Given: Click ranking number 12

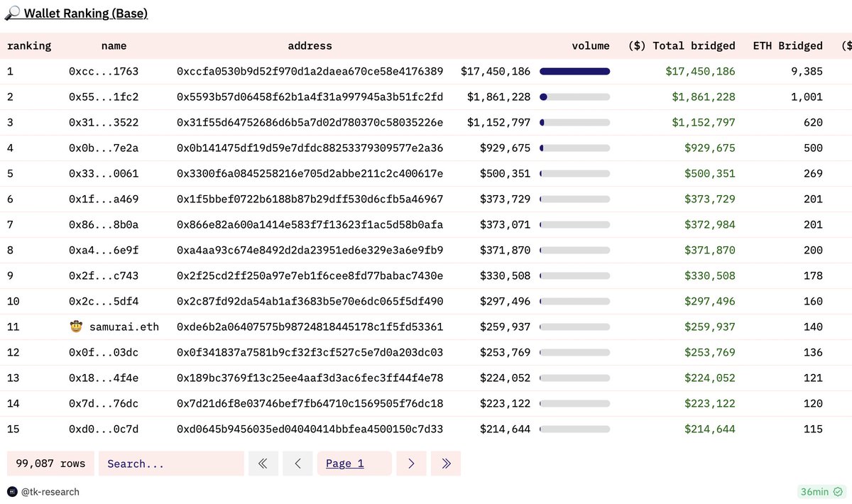Looking at the screenshot, I should coord(13,352).
